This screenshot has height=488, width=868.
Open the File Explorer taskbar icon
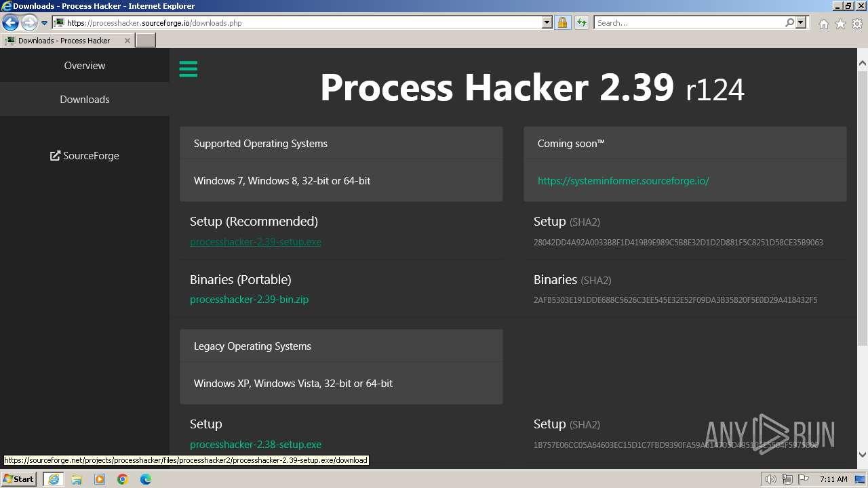(x=77, y=479)
